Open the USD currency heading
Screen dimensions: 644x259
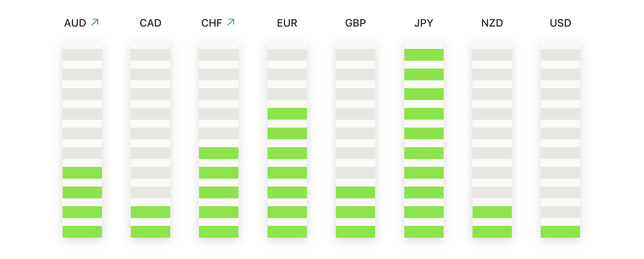click(560, 23)
